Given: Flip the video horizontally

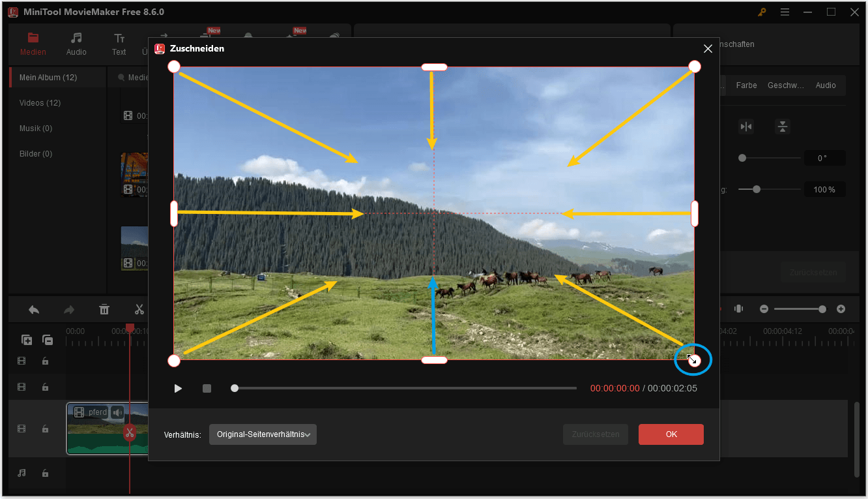Looking at the screenshot, I should (746, 127).
